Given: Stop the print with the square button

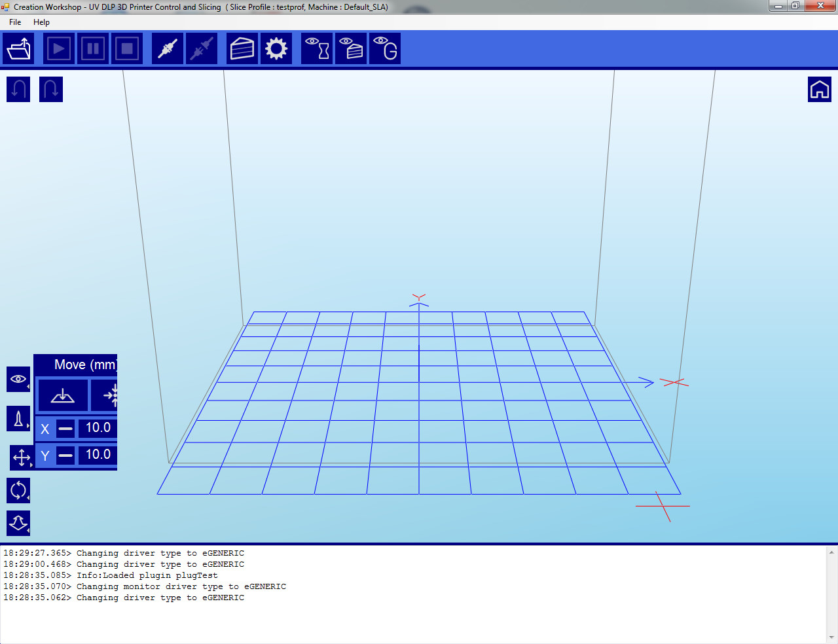Looking at the screenshot, I should 127,48.
